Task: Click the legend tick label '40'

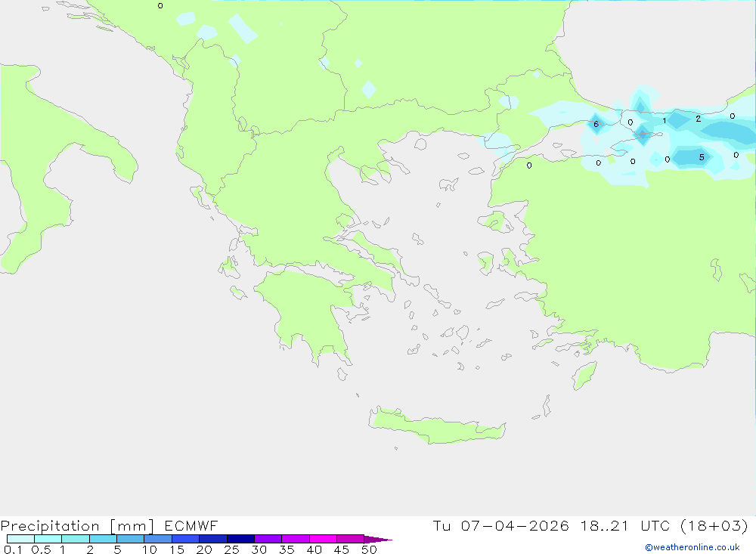Action: point(314,549)
